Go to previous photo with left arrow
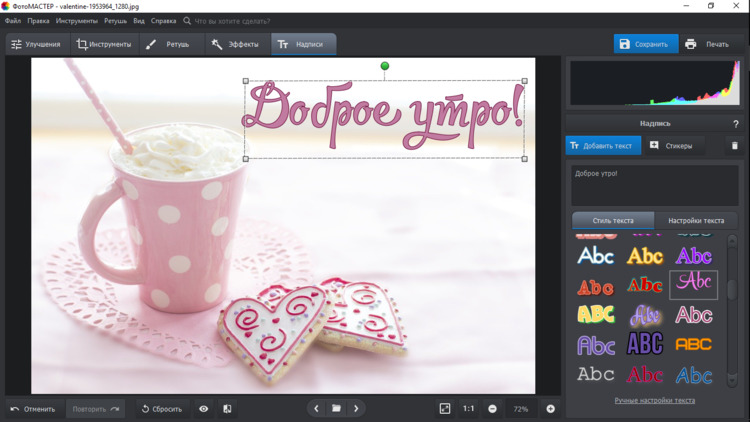The width and height of the screenshot is (750, 422). pyautogui.click(x=316, y=409)
